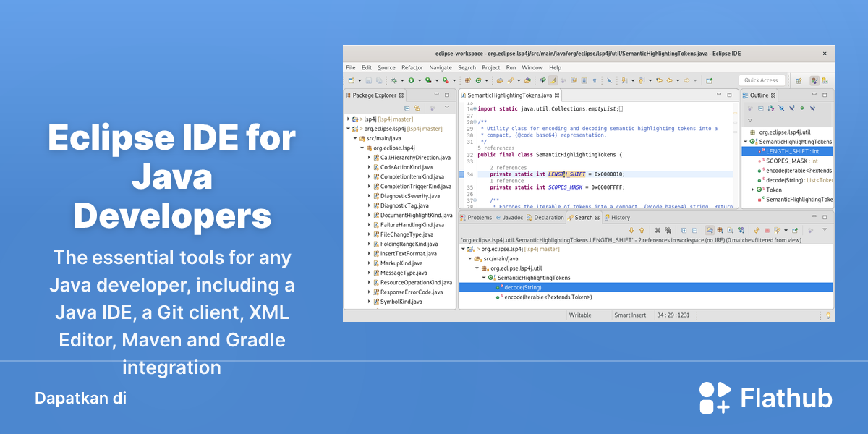Select encode(Iterable) match in Search results
The height and width of the screenshot is (434, 868).
tap(548, 297)
